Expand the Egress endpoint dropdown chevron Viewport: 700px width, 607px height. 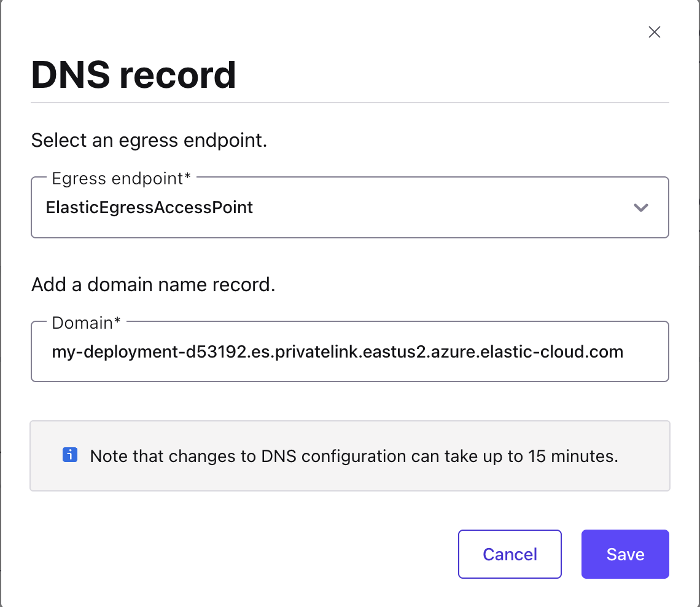641,208
